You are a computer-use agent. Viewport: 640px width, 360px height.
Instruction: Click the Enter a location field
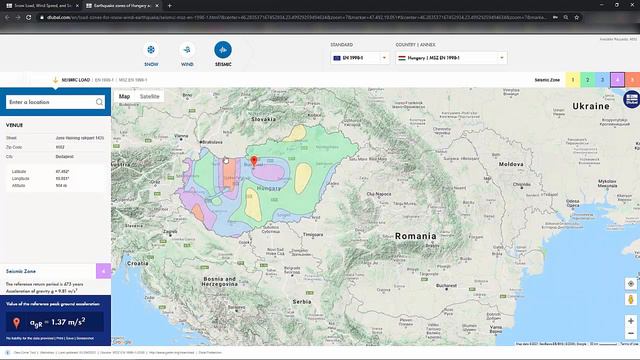55,102
